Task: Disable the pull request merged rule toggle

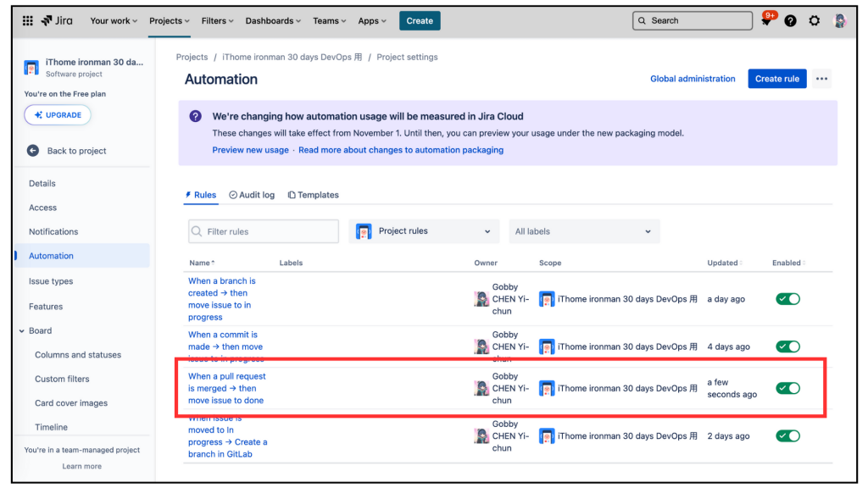Action: tap(787, 388)
